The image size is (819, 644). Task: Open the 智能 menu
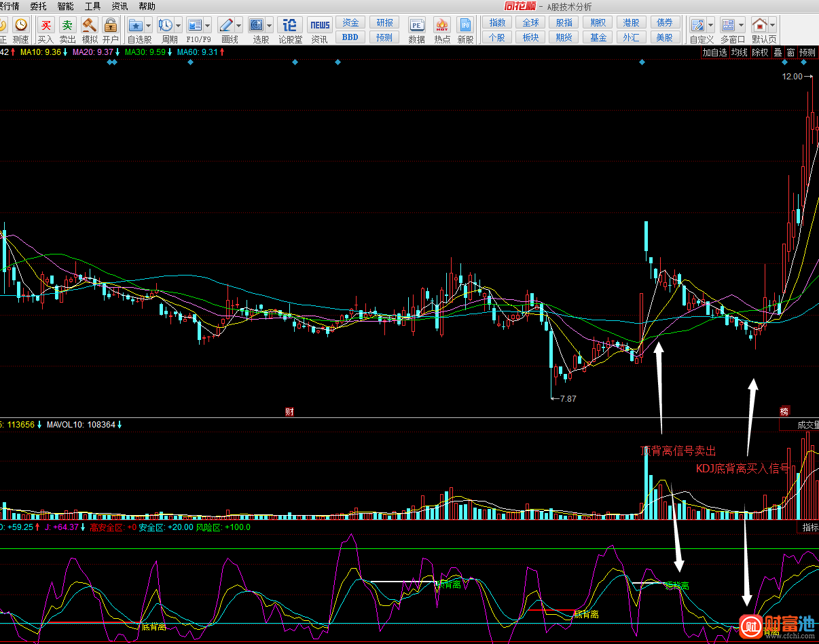tap(65, 6)
